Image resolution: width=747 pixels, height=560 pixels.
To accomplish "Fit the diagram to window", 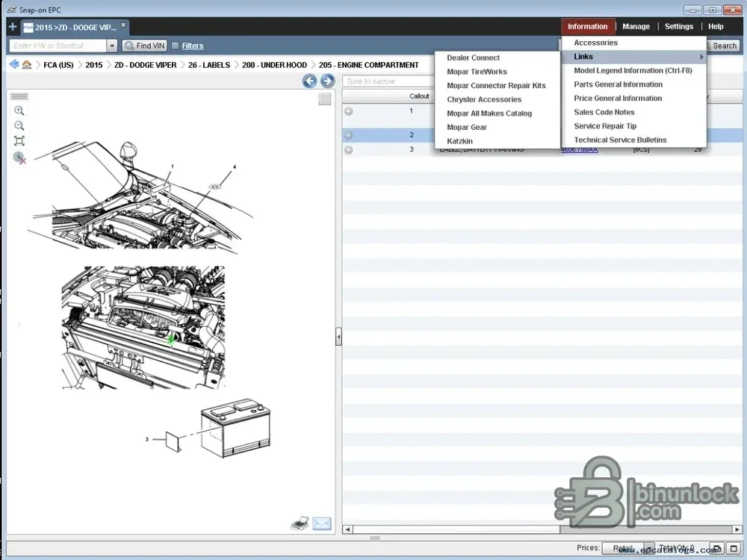I will [19, 141].
